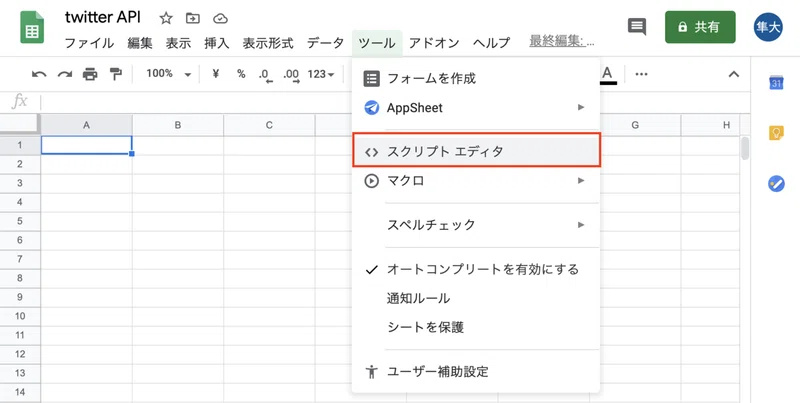
Task: Open the ヘルプ menu
Action: 491,43
